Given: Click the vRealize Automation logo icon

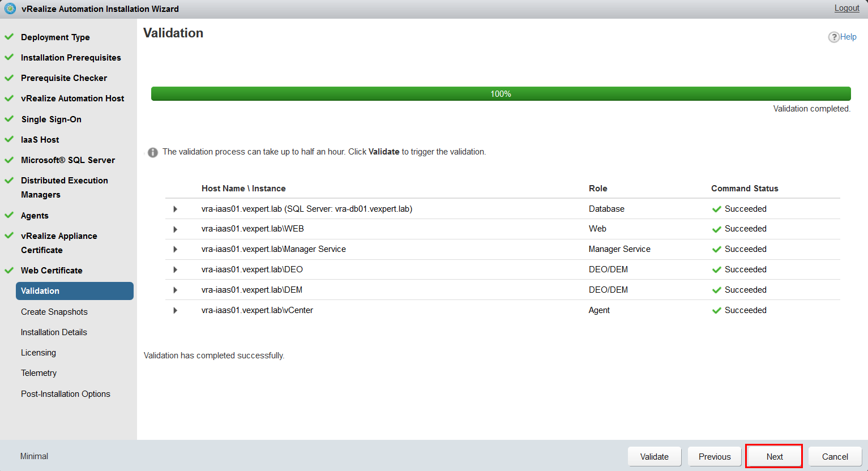Looking at the screenshot, I should [x=10, y=8].
